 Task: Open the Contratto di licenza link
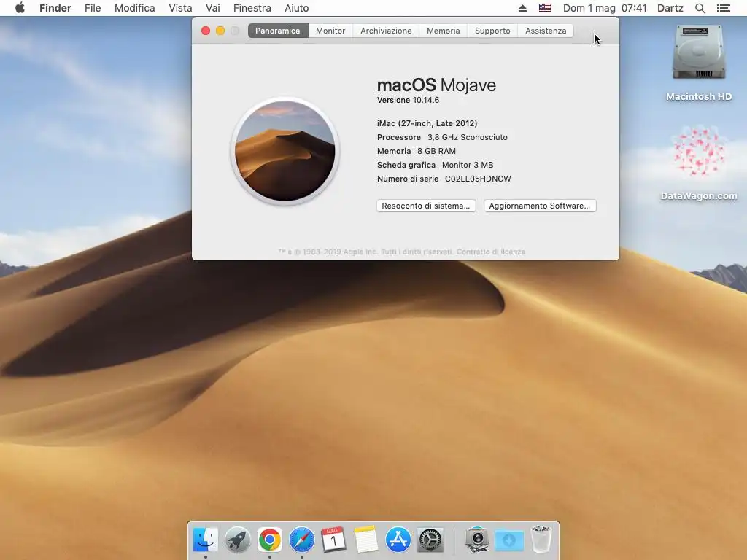(491, 252)
